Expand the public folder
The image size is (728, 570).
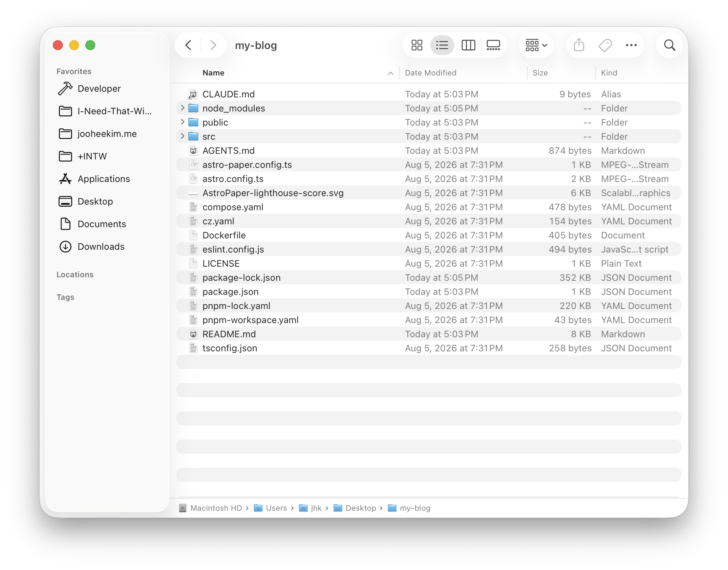click(182, 122)
